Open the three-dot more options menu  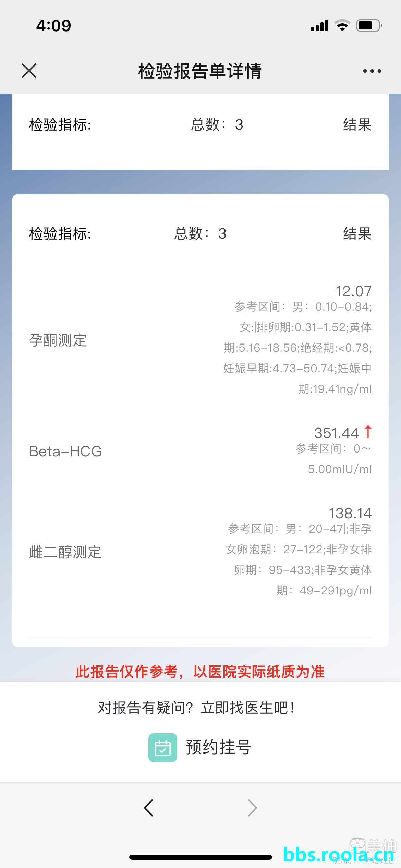coord(372,71)
